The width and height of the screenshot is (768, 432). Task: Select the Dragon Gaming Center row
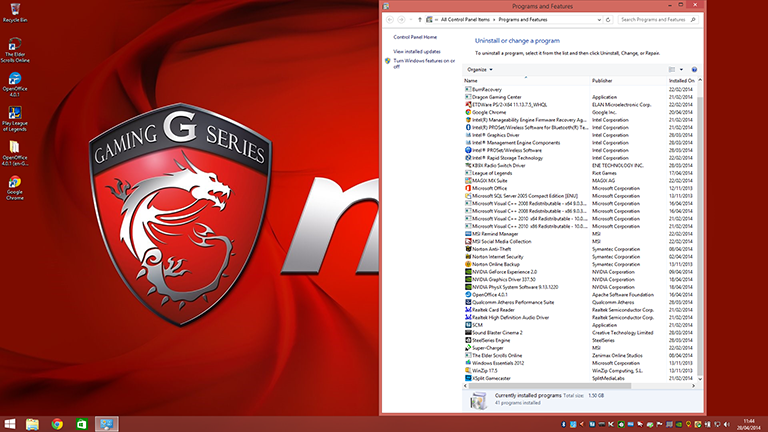tap(579, 97)
